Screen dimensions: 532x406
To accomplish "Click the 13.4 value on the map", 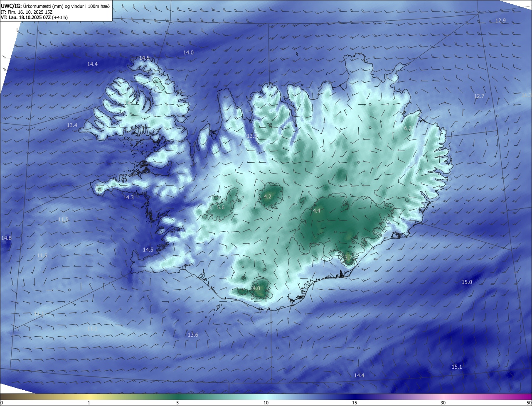I will [x=72, y=125].
